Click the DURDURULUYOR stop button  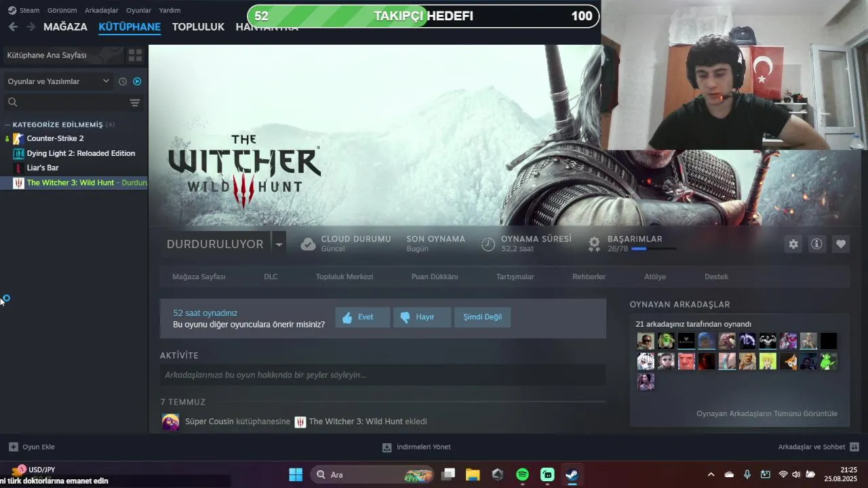[215, 244]
